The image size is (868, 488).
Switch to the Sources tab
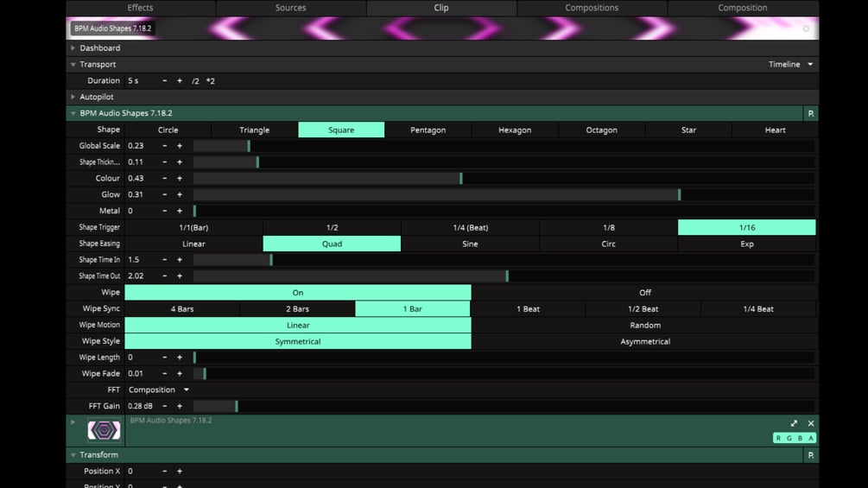[290, 8]
